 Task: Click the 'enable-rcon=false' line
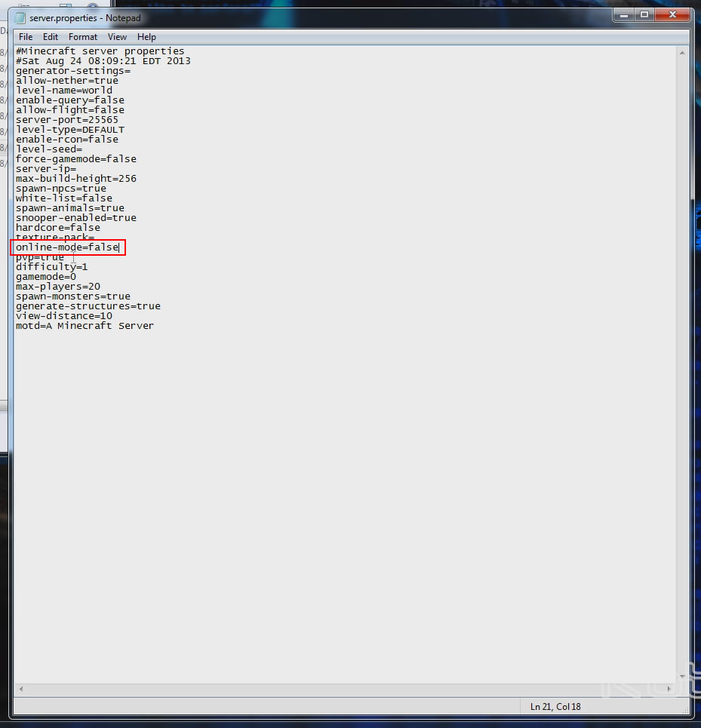pos(67,140)
